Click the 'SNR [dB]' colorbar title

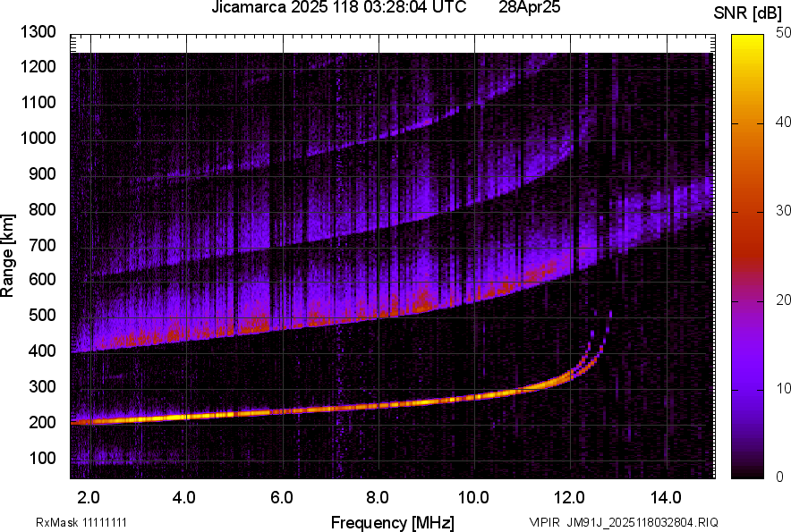point(748,13)
